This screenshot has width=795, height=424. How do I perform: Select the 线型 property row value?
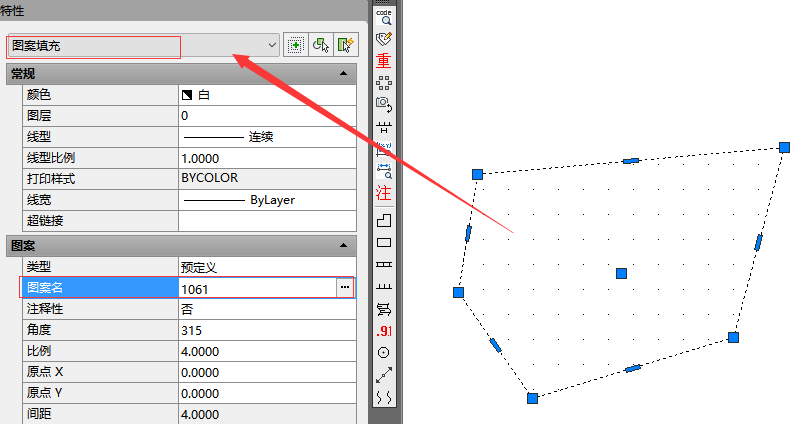[265, 137]
